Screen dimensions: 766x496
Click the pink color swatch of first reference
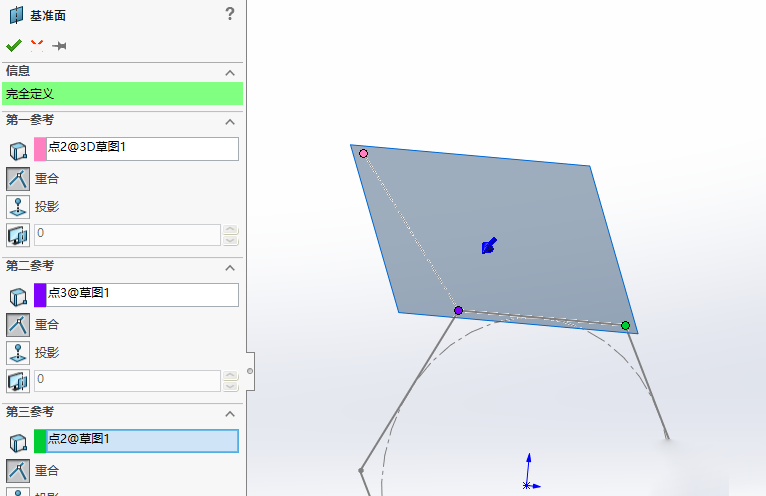(40, 149)
